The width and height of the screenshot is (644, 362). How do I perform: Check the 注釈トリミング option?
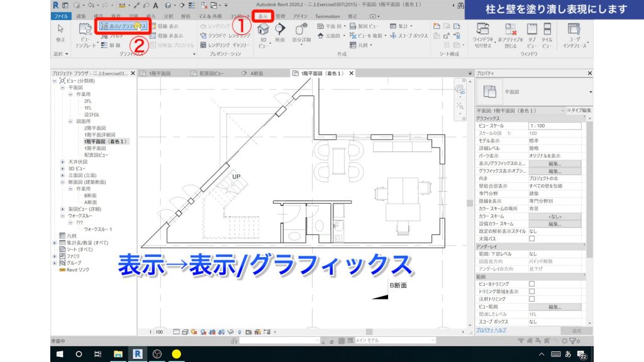(532, 299)
